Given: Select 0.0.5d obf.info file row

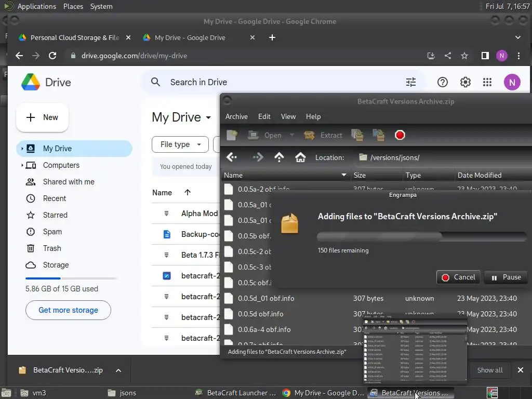Looking at the screenshot, I should click(x=292, y=314).
